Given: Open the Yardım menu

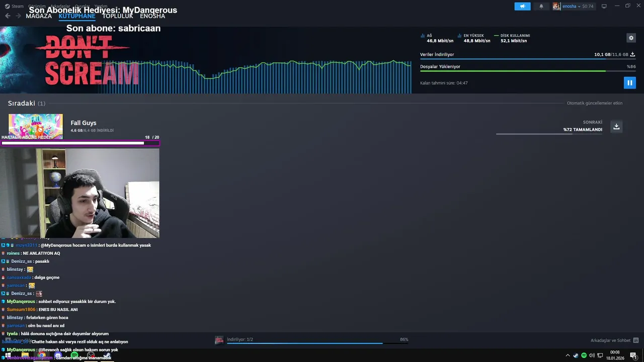Looking at the screenshot, I should 101,6.
